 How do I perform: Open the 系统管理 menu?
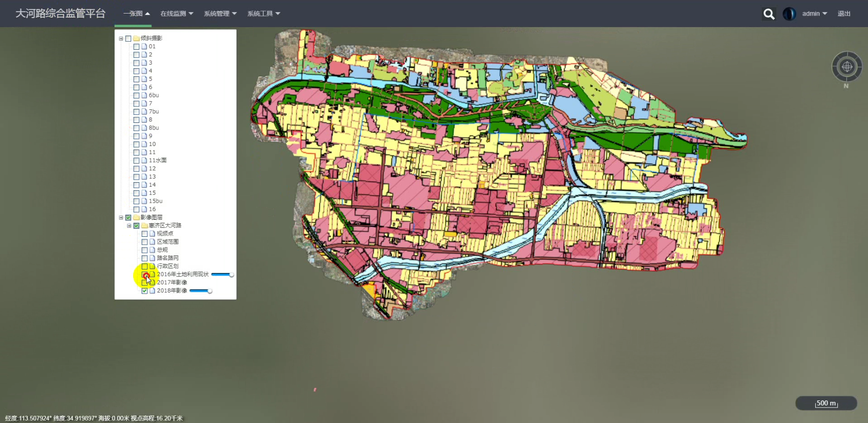click(x=220, y=14)
